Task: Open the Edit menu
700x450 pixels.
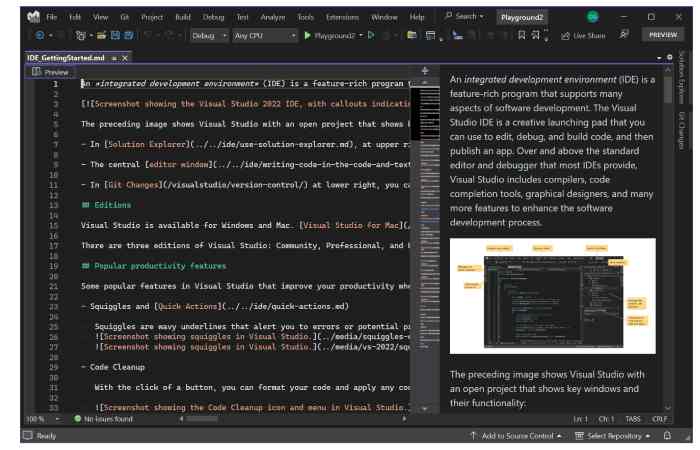Action: (75, 17)
